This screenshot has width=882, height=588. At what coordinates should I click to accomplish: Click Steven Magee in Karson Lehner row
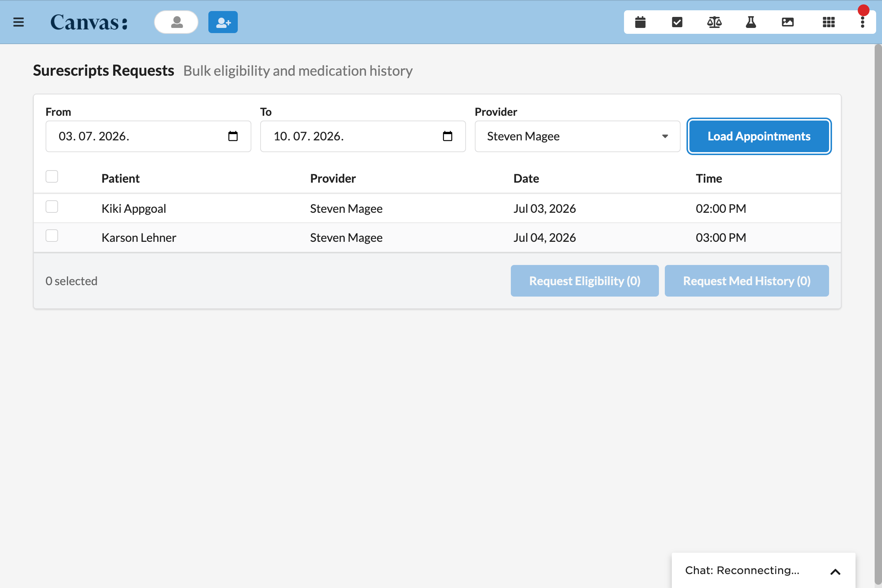coord(346,238)
